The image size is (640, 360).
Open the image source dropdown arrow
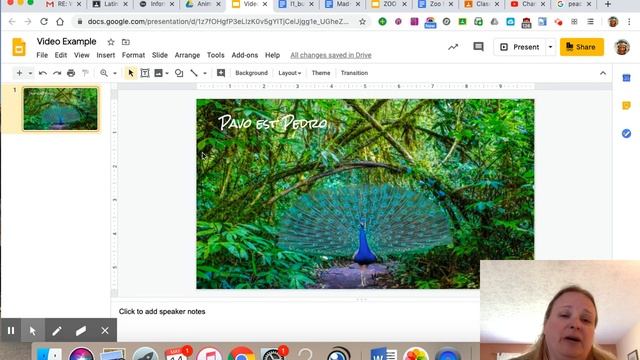pyautogui.click(x=167, y=73)
